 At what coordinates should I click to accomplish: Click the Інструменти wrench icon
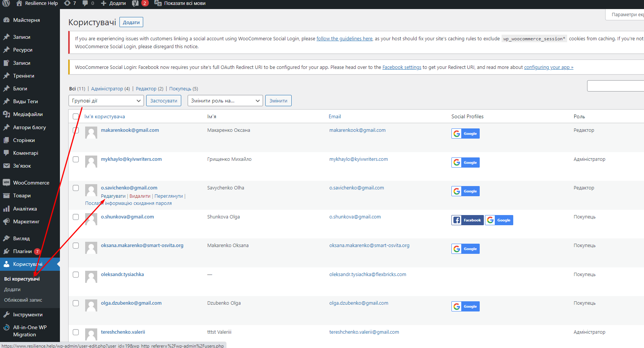[6, 314]
